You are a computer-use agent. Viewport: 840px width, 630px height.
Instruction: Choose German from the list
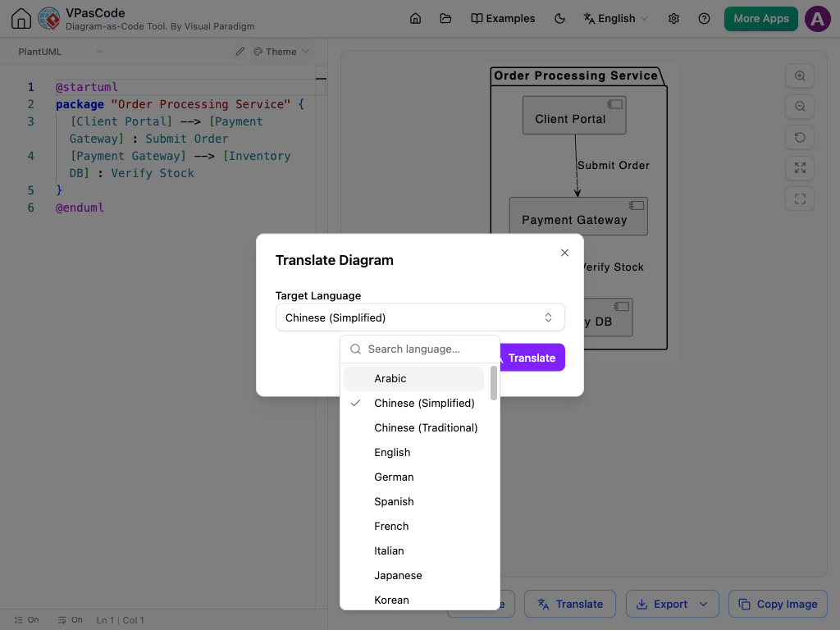click(413, 477)
